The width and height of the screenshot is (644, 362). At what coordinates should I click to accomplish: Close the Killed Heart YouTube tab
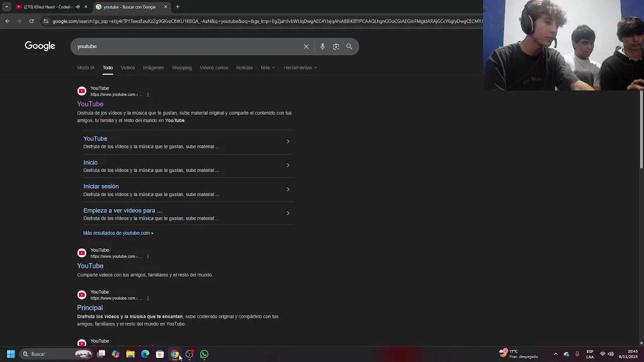86,7
